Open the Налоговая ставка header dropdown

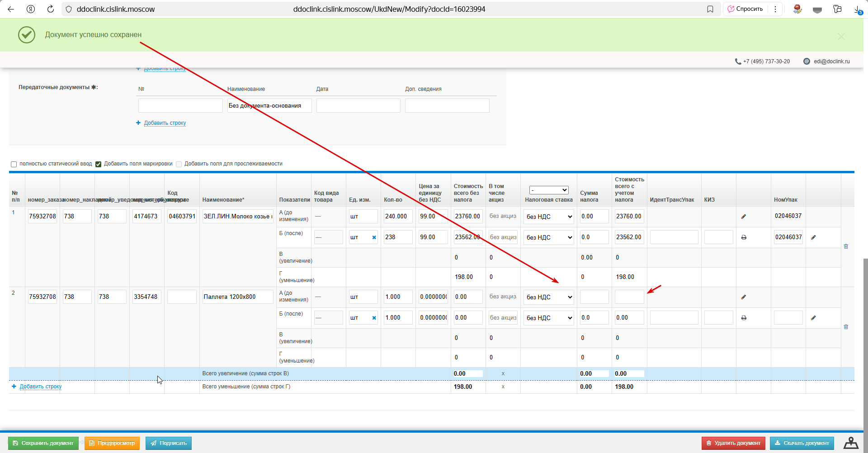549,190
